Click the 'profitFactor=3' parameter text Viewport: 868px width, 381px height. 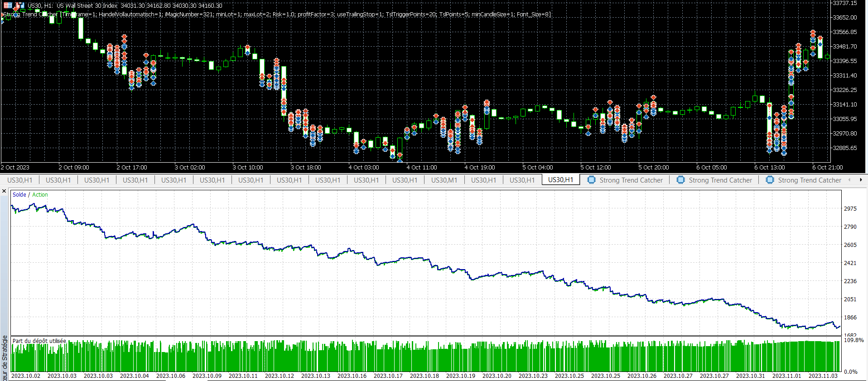316,14
